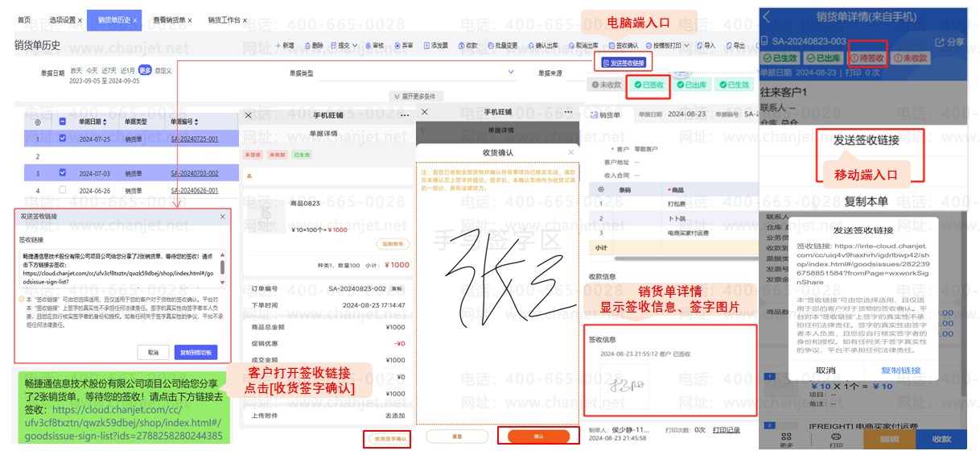Click the blue 发送签收链接 button
980x451 pixels.
click(624, 63)
